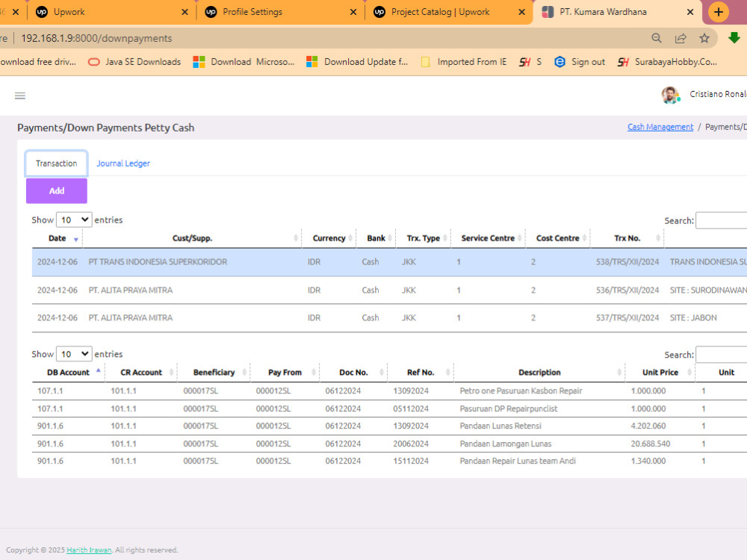Click Pandaan Repair Lunas team Andi description
Image resolution: width=747 pixels, height=560 pixels.
coord(518,461)
